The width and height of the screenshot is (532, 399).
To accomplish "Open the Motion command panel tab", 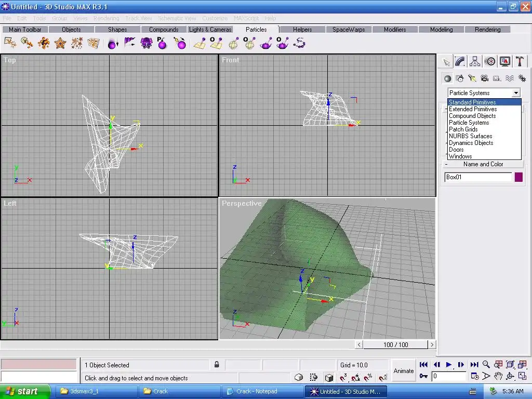I will point(489,62).
